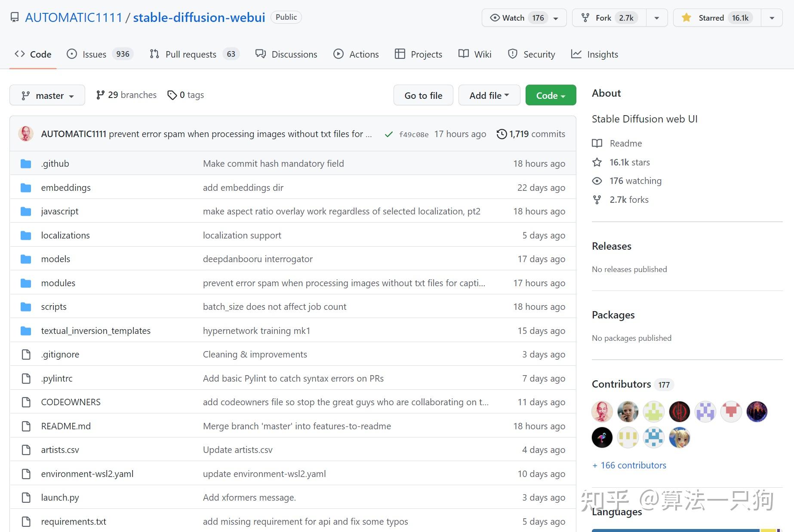The width and height of the screenshot is (794, 532).
Task: Open commit hash f49c08e
Action: pos(414,135)
